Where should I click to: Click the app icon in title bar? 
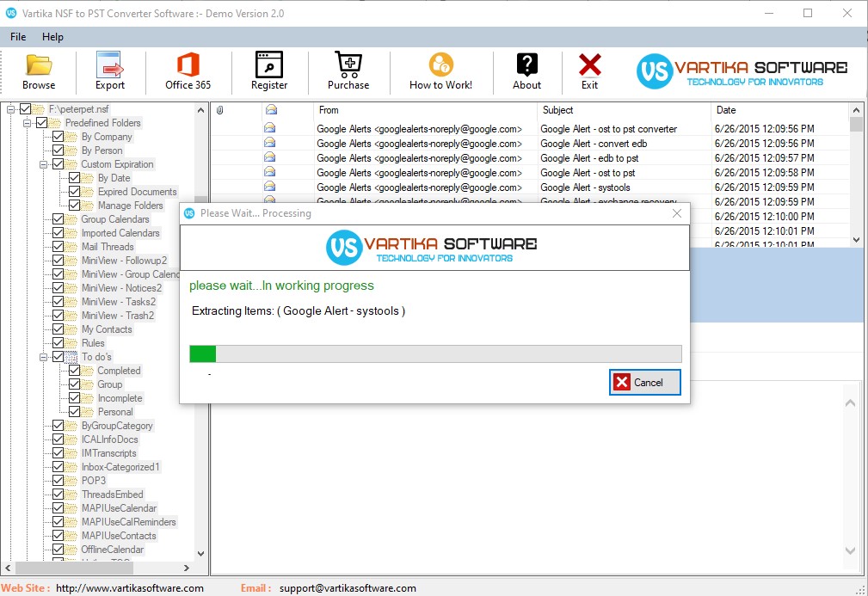pos(11,13)
